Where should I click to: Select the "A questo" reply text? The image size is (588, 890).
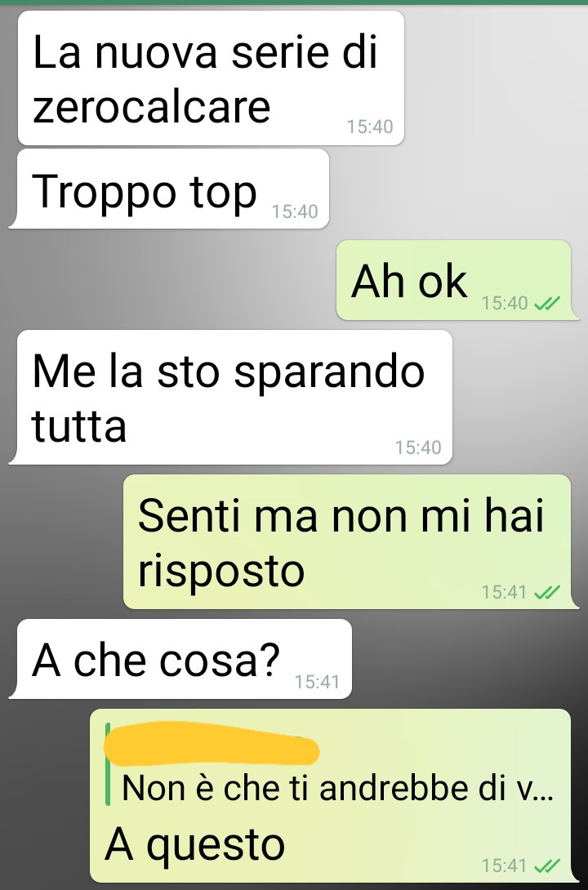click(194, 844)
